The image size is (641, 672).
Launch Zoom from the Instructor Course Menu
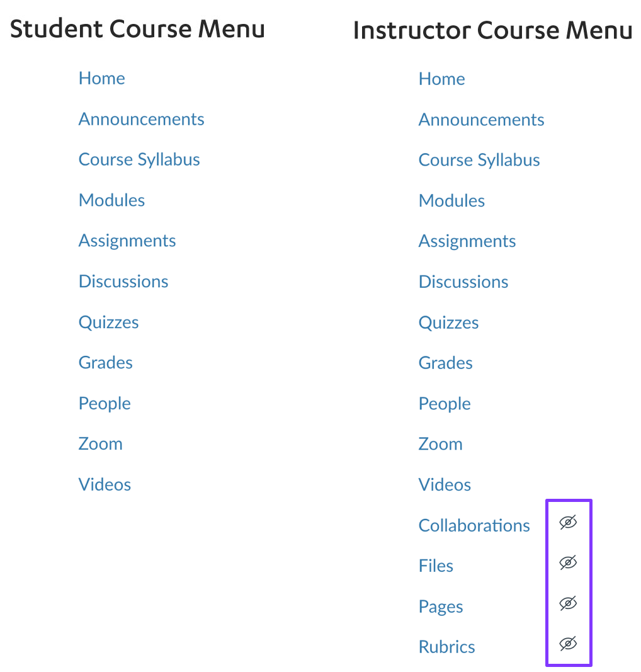(440, 443)
